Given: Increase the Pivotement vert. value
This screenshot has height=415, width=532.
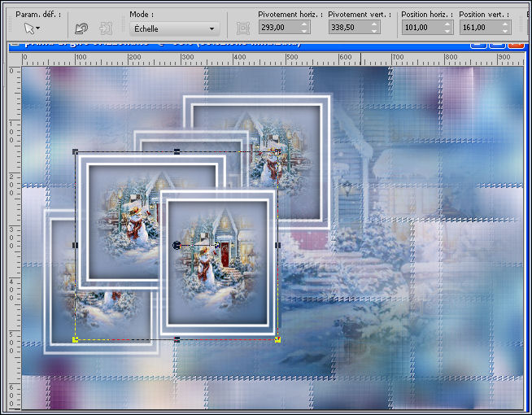Looking at the screenshot, I should coord(374,24).
